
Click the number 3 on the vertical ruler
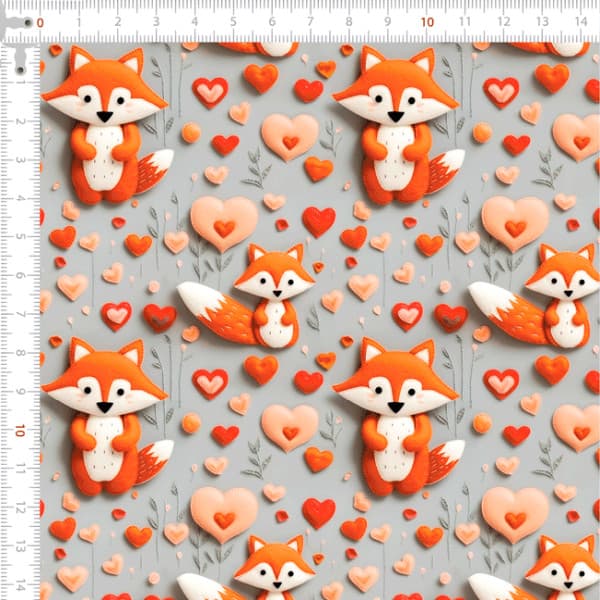(20, 160)
